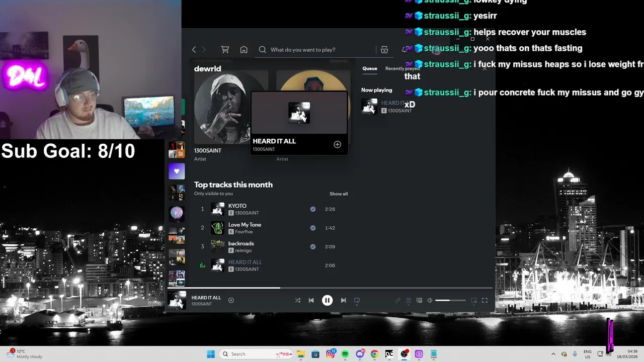The height and width of the screenshot is (362, 644).
Task: Show all top tracks this month
Action: (x=339, y=194)
